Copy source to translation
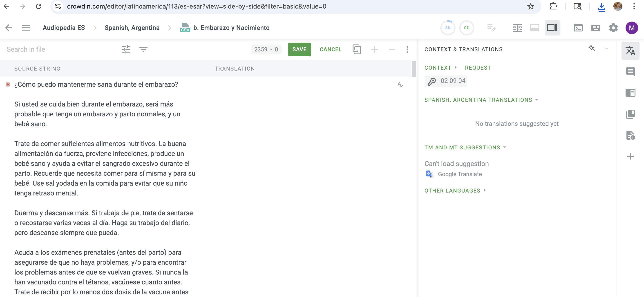 pos(357,49)
